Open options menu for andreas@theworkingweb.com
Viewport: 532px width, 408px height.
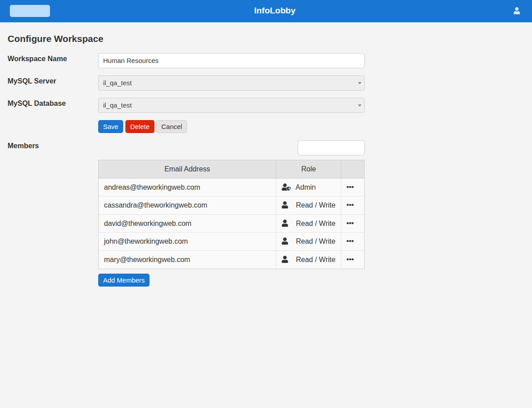click(350, 187)
